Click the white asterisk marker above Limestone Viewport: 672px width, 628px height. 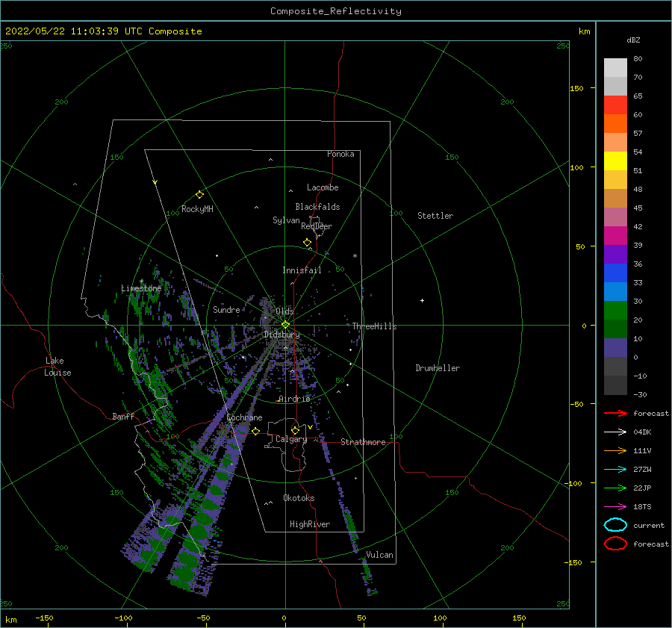tap(141, 282)
